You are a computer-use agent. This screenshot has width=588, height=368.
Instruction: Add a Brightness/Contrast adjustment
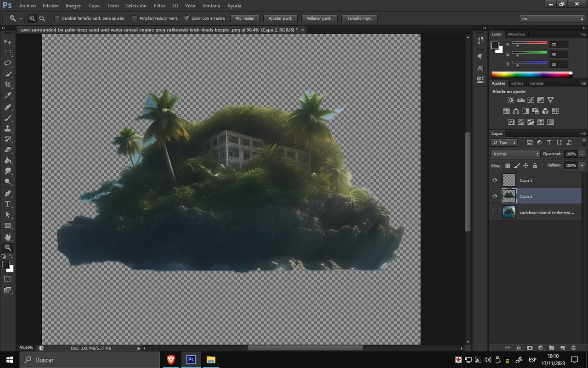511,100
